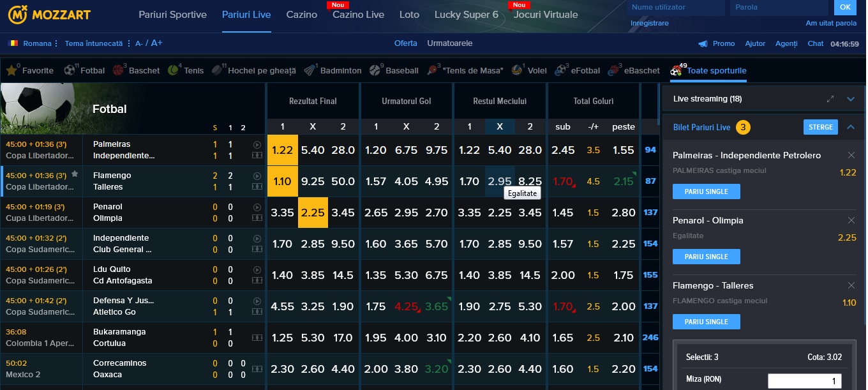Switch to Urmatoarele view
The height and width of the screenshot is (390, 868).
click(x=450, y=43)
